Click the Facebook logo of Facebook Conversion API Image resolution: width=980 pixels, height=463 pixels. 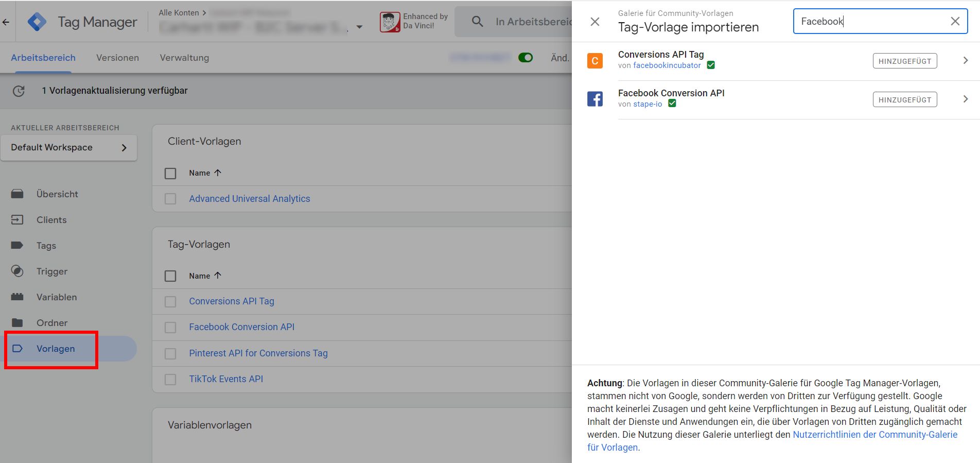click(x=595, y=99)
